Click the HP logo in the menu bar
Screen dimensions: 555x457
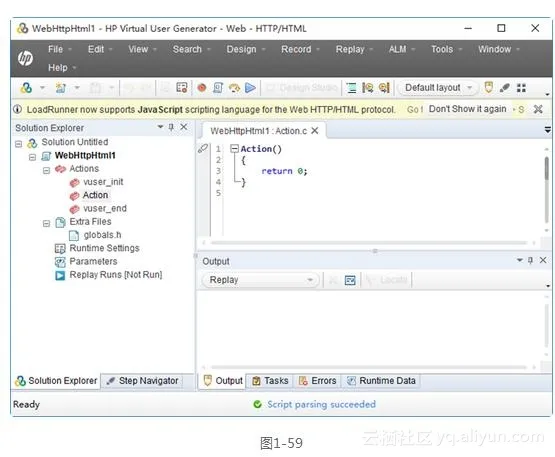click(x=25, y=58)
